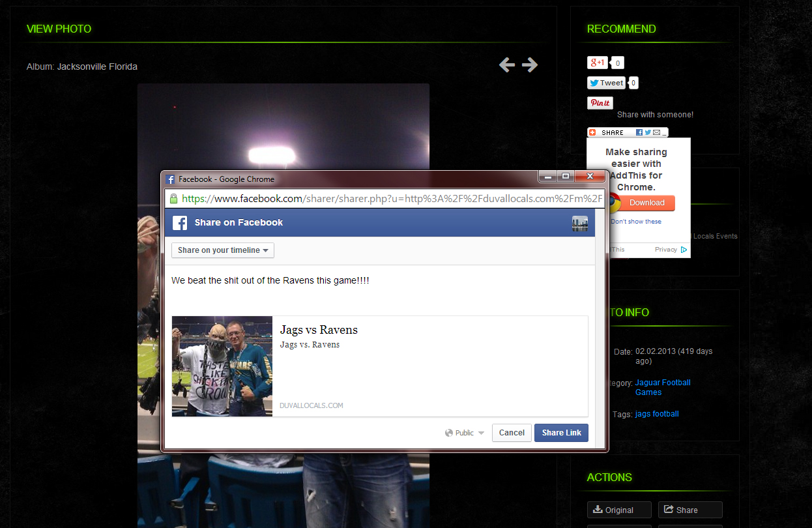Open the Public audience selector
The width and height of the screenshot is (812, 528).
465,433
